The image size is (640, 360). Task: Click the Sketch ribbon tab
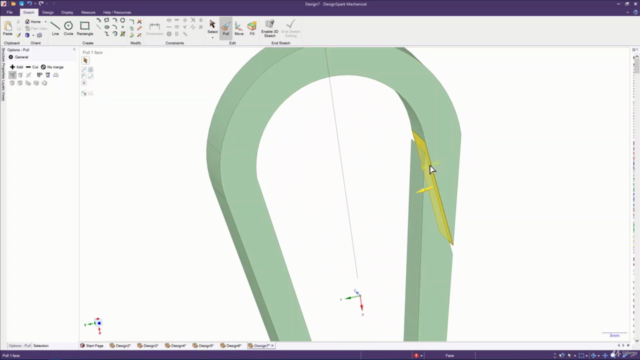point(29,13)
